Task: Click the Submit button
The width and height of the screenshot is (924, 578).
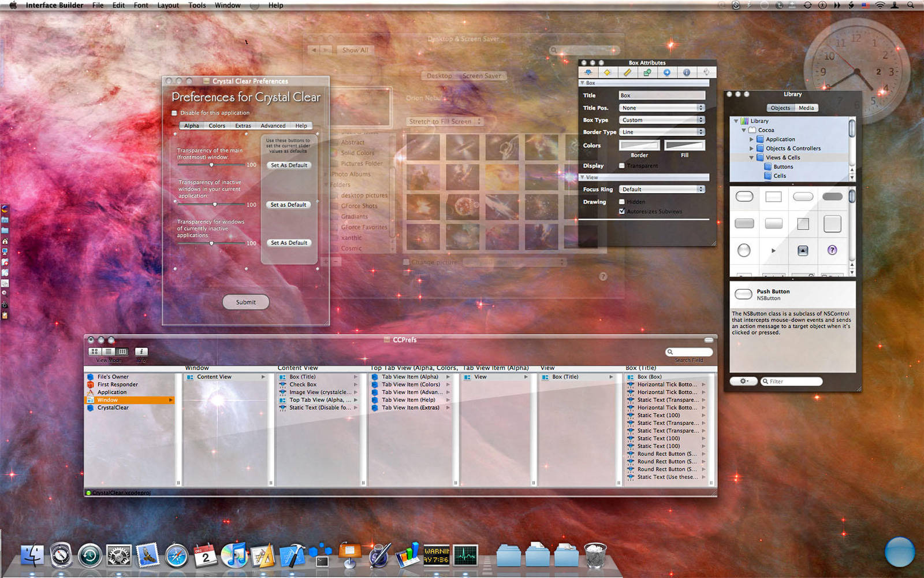Action: [246, 302]
